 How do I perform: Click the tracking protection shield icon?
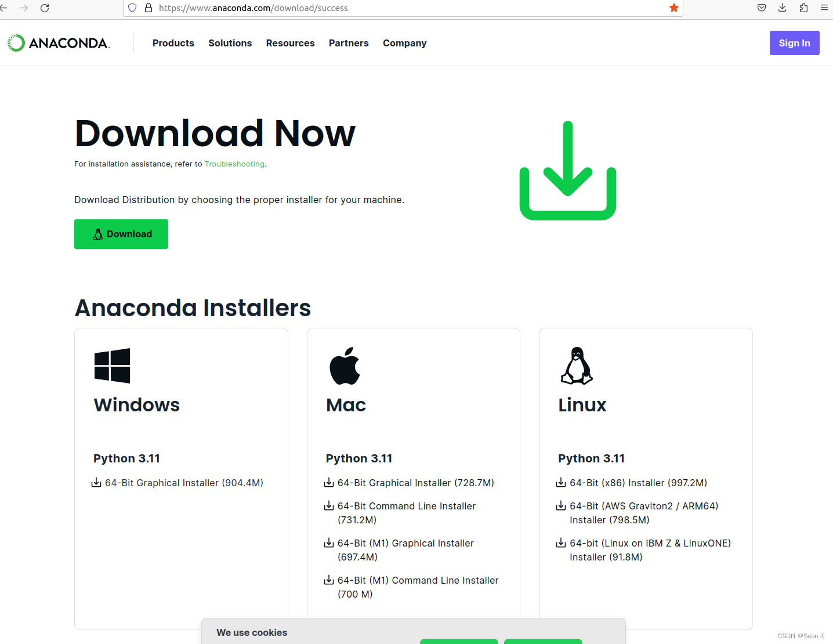[x=132, y=8]
